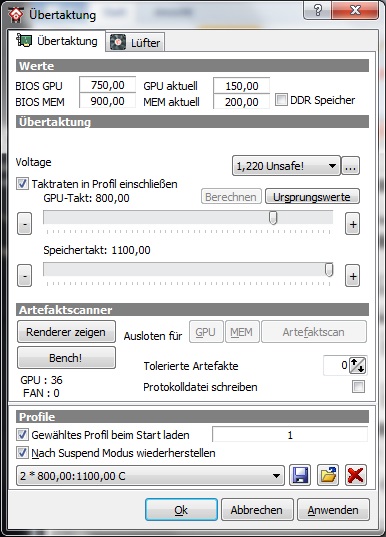
Task: Click the Speichertakt: 1100,00 label
Action: (97, 250)
